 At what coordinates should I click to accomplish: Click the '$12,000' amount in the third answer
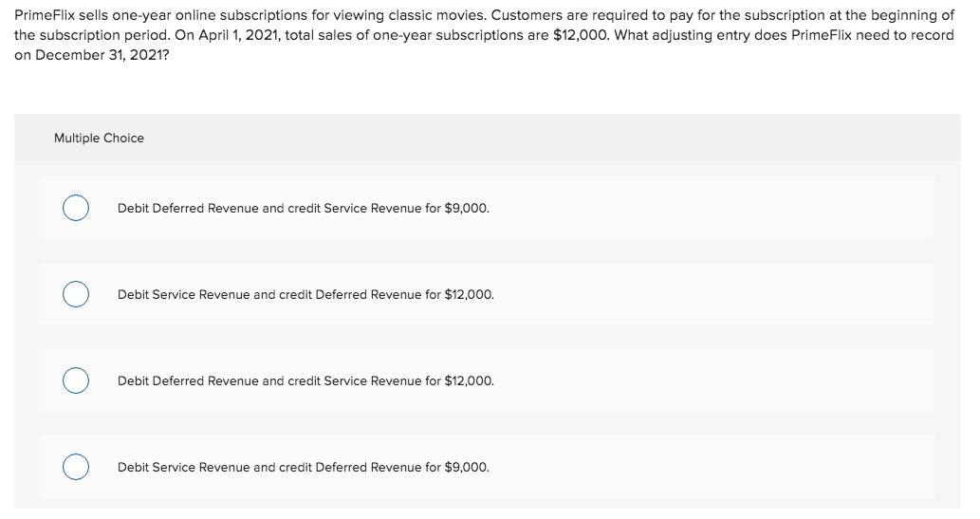pos(470,380)
